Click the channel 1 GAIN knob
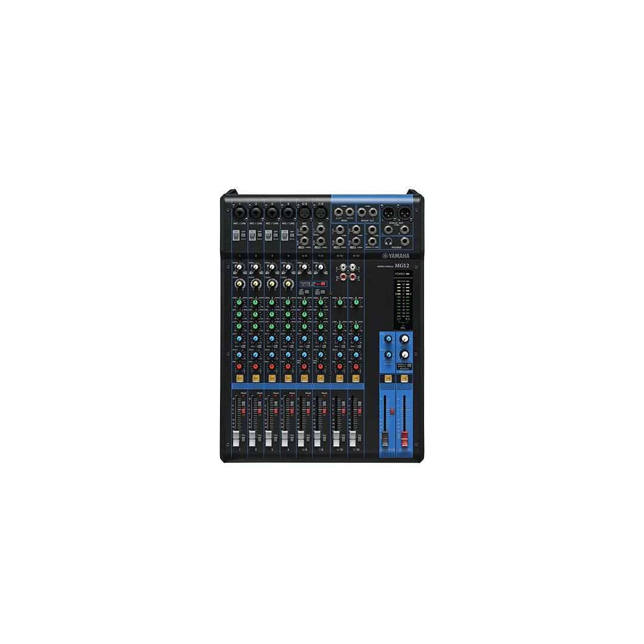The width and height of the screenshot is (644, 644). (x=239, y=267)
